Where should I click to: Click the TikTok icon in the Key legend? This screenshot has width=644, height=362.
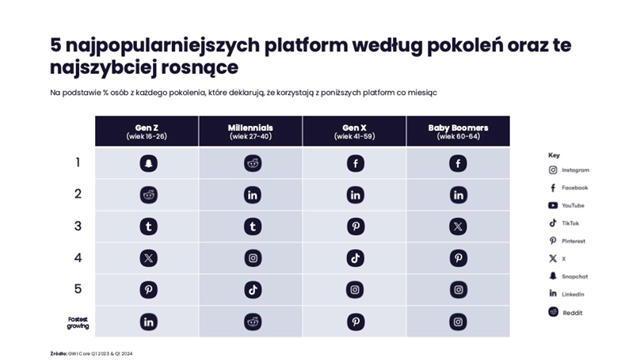coord(553,223)
